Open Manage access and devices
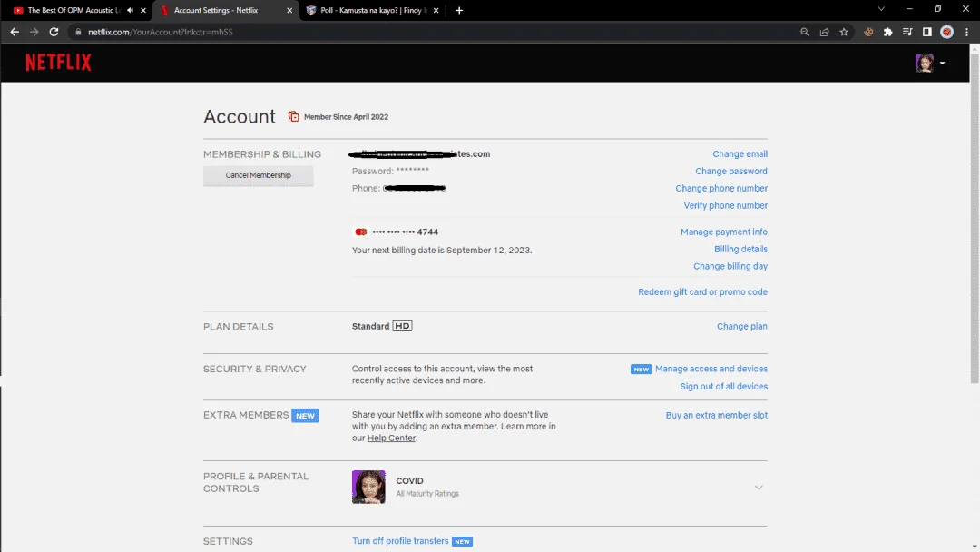Viewport: 980px width, 552px height. pos(711,369)
